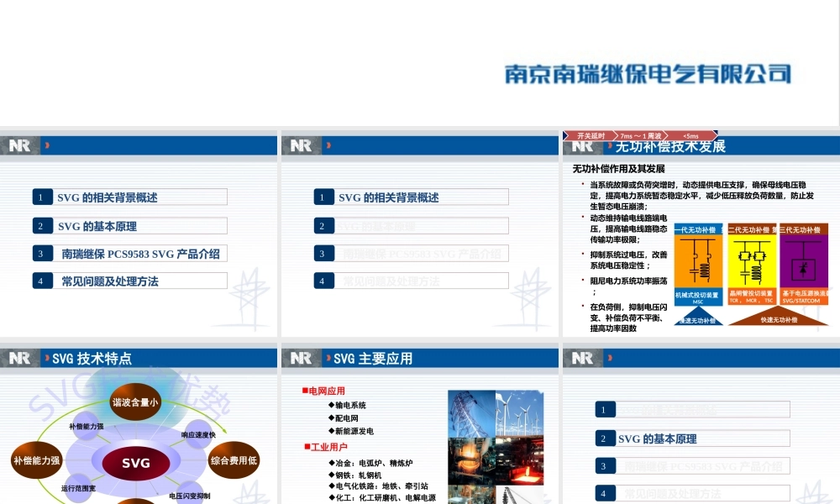Click highlighted SVG 的基本原理 on slide with faded items
This screenshot has width=840, height=504.
(x=658, y=439)
